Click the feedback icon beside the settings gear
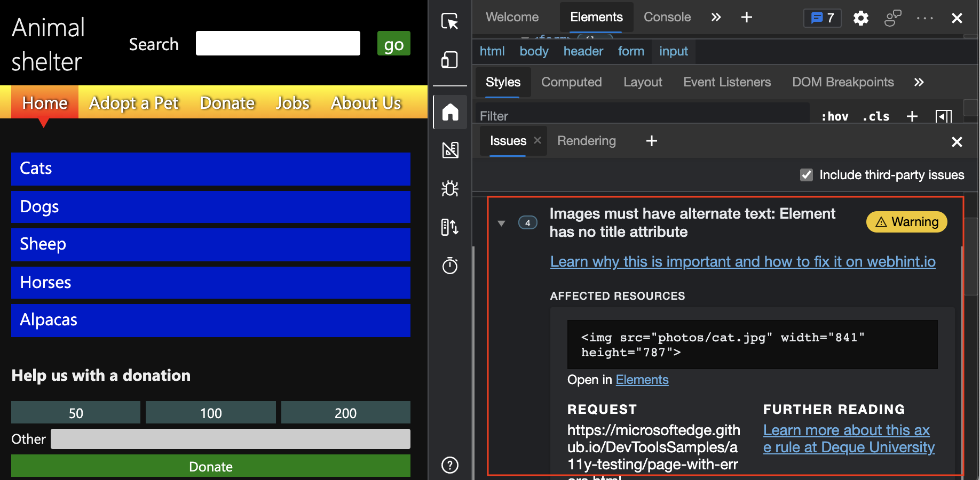This screenshot has height=480, width=980. pos(892,18)
